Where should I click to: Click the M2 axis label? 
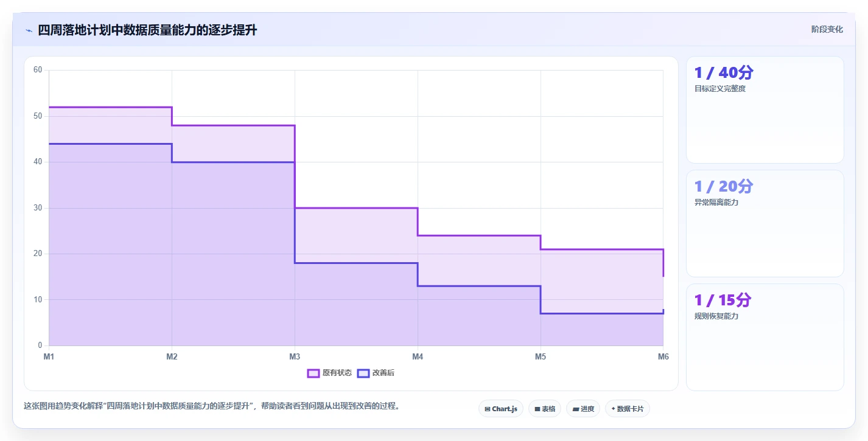pyautogui.click(x=172, y=356)
